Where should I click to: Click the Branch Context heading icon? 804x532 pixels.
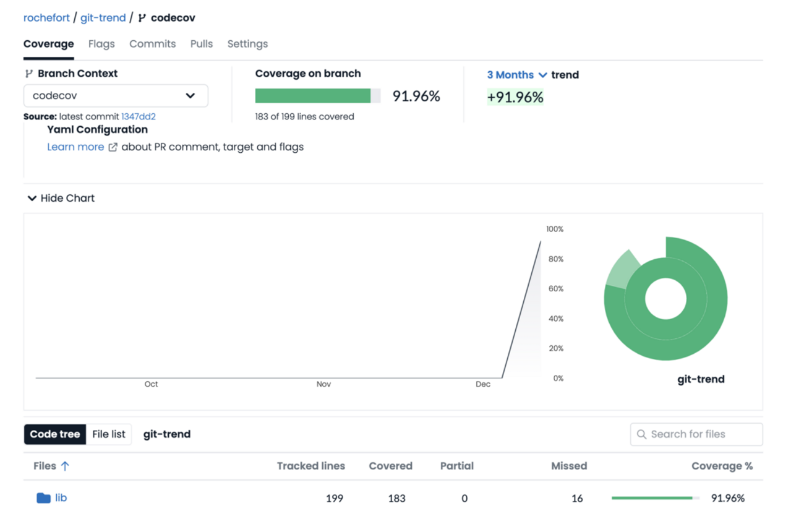pos(28,74)
